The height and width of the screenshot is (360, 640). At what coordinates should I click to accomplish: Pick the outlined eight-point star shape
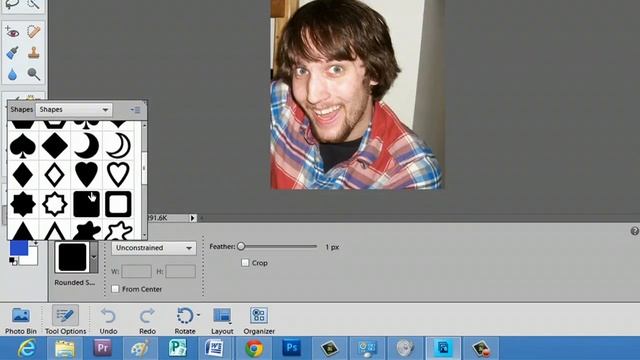pos(54,204)
